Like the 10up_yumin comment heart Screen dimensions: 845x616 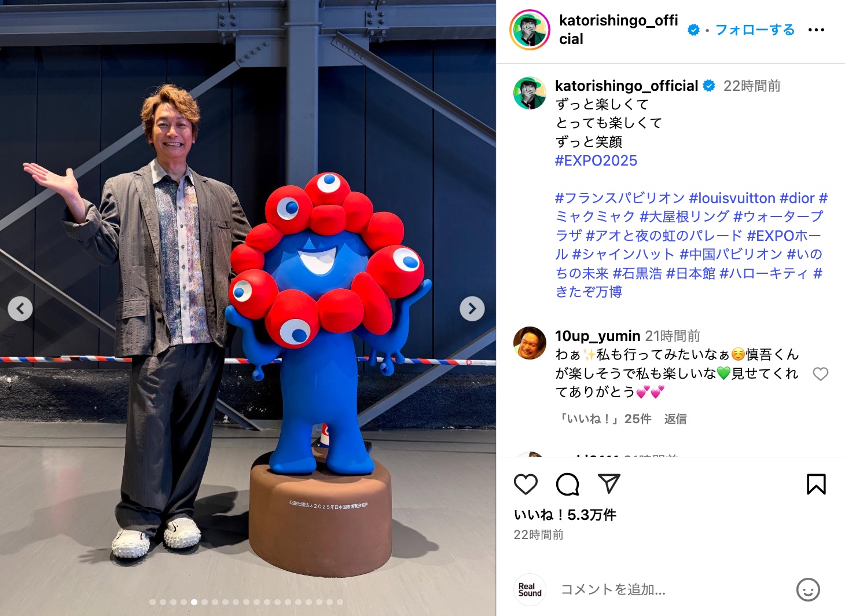820,374
